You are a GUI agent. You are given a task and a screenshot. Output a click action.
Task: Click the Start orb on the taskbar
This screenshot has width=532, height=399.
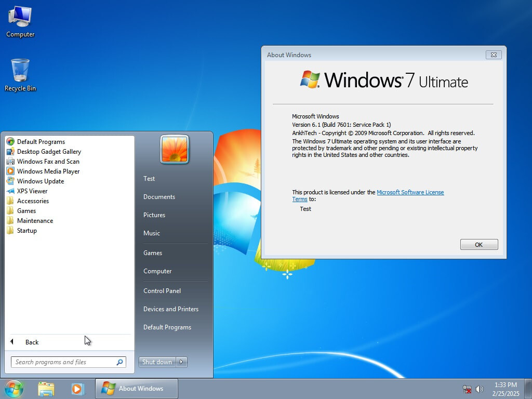pyautogui.click(x=14, y=389)
